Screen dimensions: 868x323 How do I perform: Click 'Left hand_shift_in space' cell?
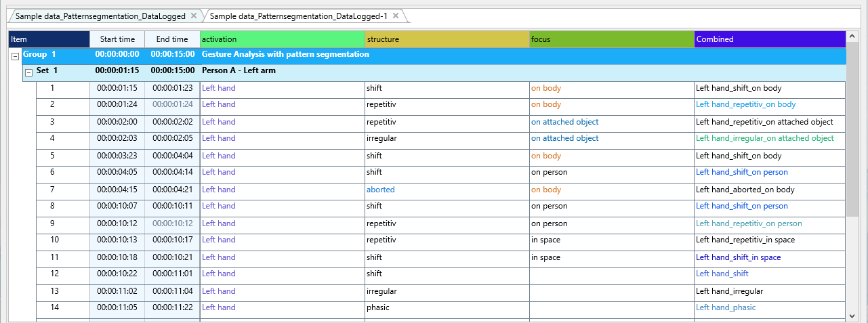(x=739, y=257)
